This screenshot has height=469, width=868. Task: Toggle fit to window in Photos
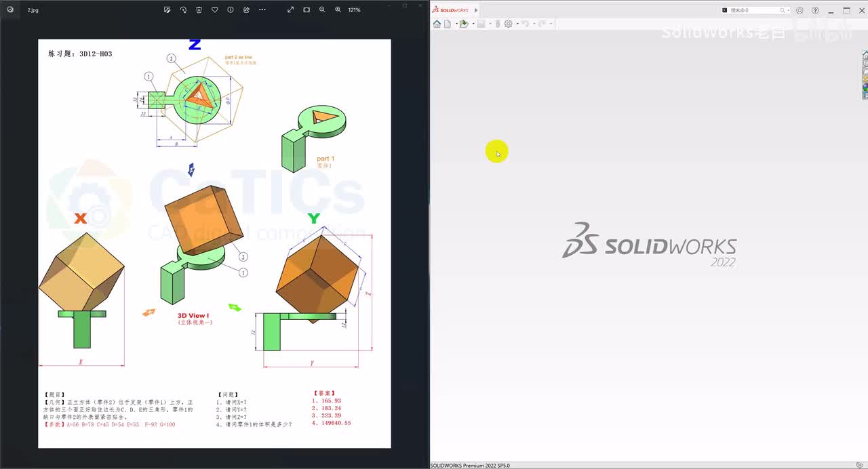pyautogui.click(x=307, y=9)
